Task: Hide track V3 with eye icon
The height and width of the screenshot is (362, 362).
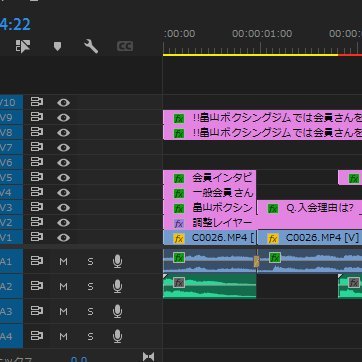Action: (x=63, y=207)
